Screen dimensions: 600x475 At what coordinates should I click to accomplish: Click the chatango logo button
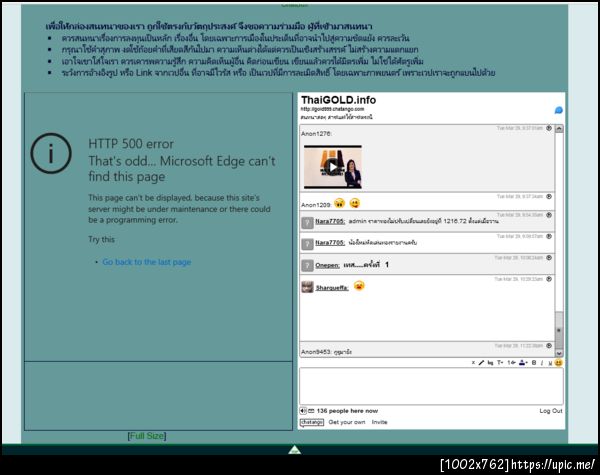[x=312, y=422]
